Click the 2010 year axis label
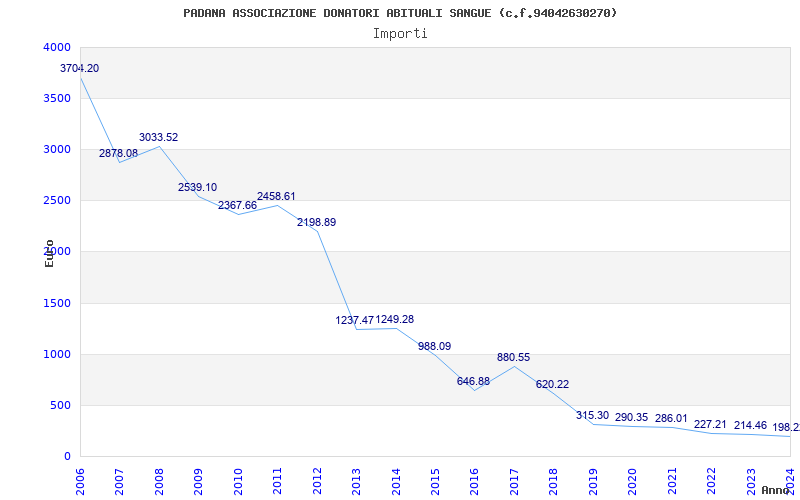The height and width of the screenshot is (500, 800). [x=238, y=482]
